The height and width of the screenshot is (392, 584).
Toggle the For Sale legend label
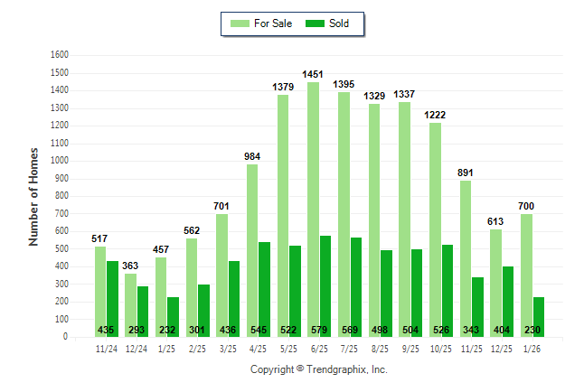[x=274, y=23]
